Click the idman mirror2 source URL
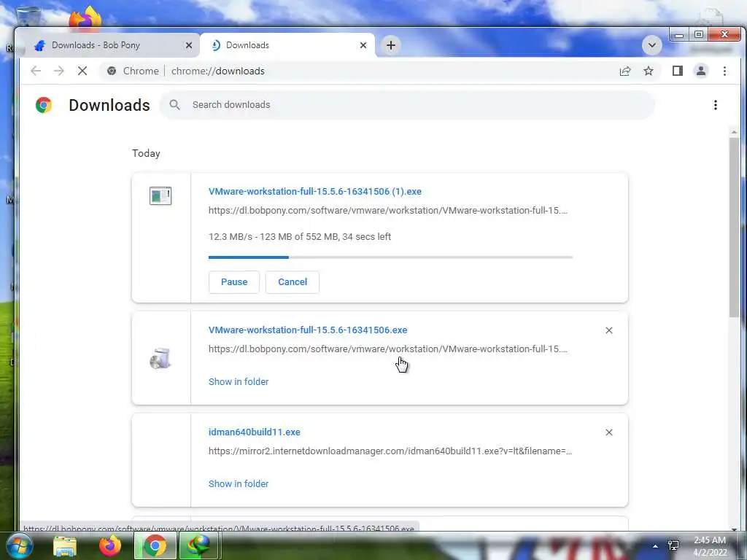Image resolution: width=747 pixels, height=560 pixels. click(x=390, y=451)
